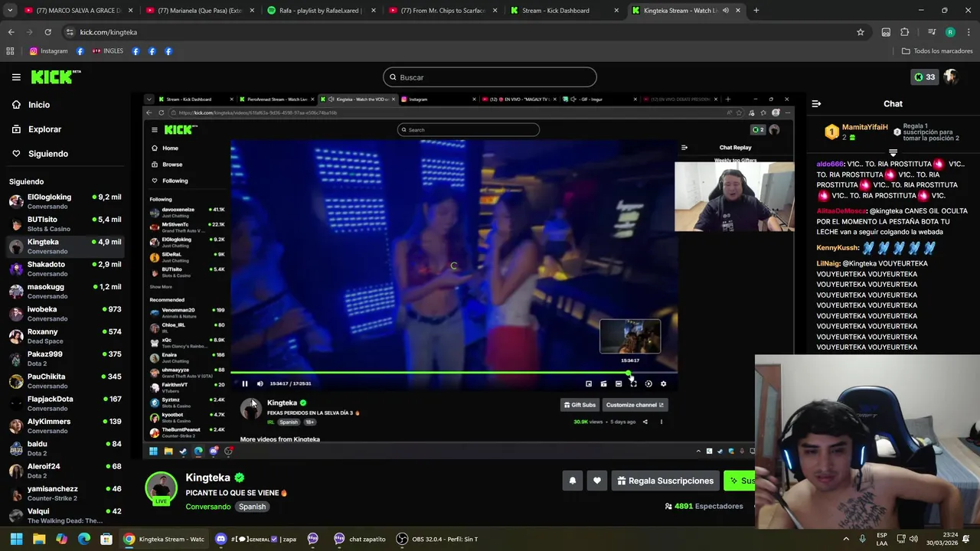Launch Microsoft Edge from the taskbar
Viewport: 980px width, 551px height.
pos(84,539)
